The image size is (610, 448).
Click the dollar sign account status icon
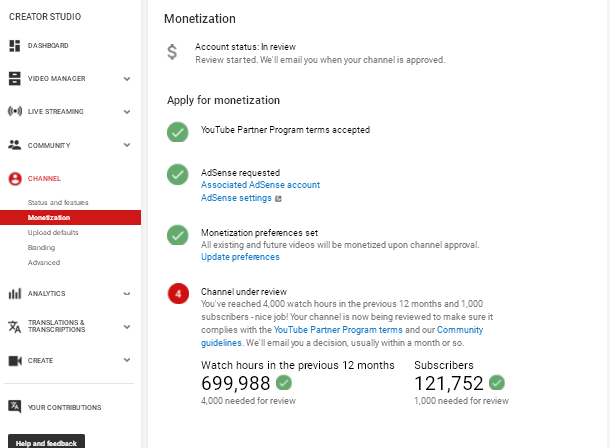click(172, 52)
